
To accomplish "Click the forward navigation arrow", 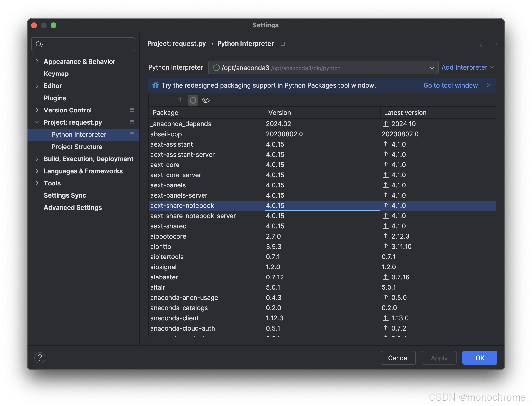I will (495, 45).
